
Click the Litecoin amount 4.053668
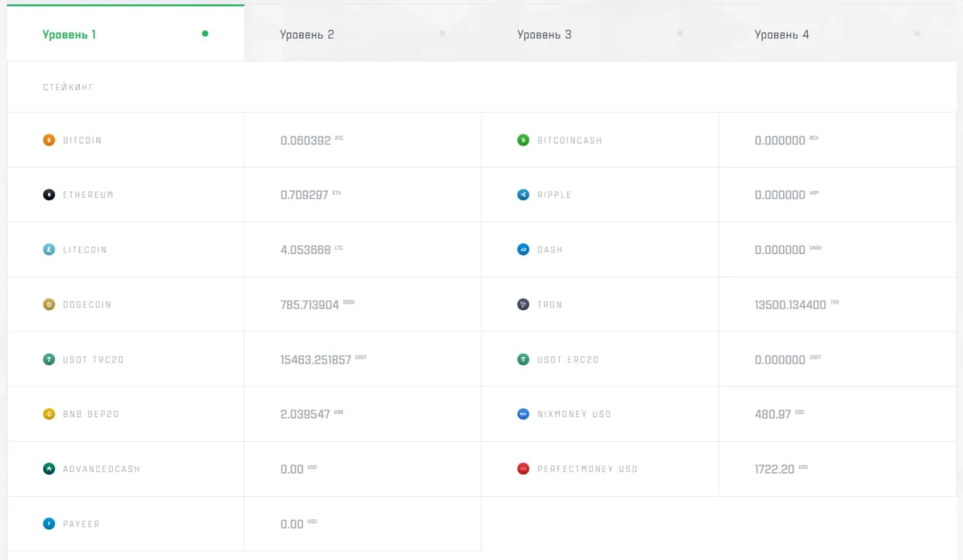click(x=305, y=250)
